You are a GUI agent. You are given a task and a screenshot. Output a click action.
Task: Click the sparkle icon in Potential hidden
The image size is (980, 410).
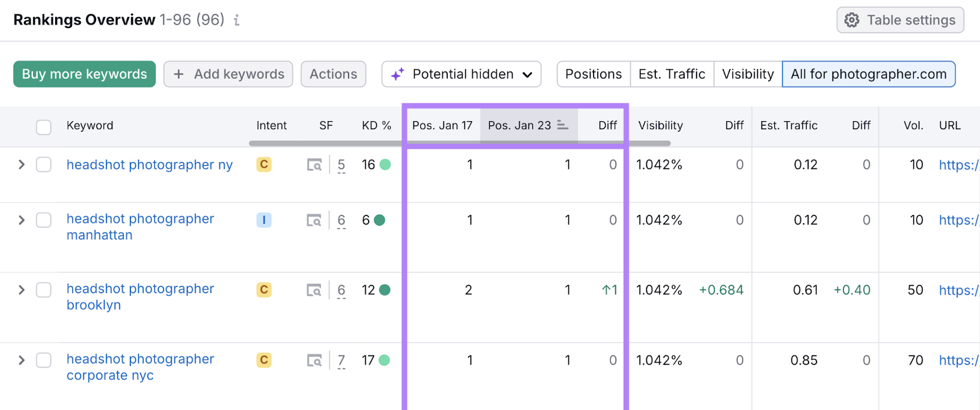pos(398,74)
